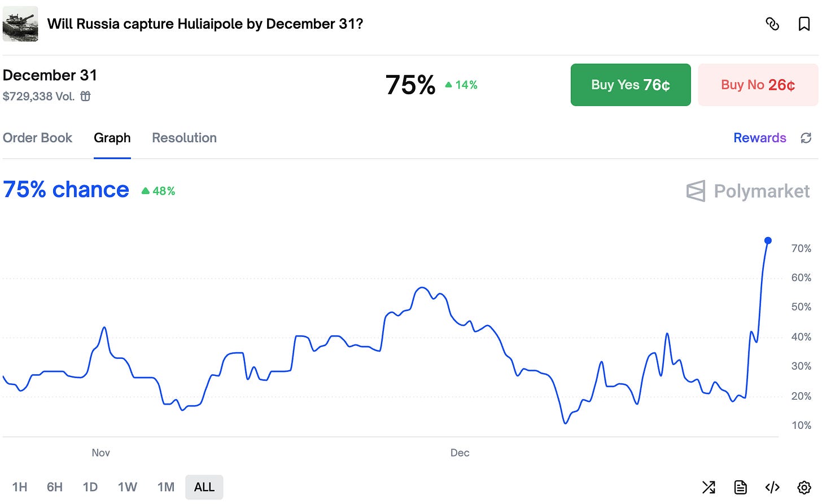Set chart range to 1D
The width and height of the screenshot is (822, 504).
coord(90,487)
